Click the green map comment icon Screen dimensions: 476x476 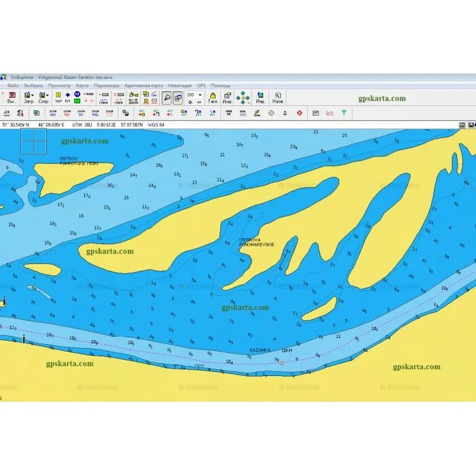[77, 101]
